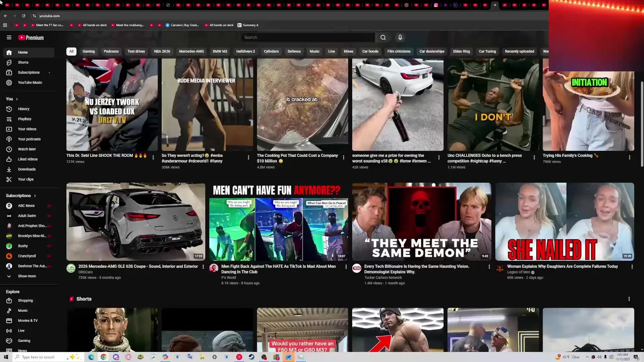
Task: Open watch History
Action: pos(28,109)
